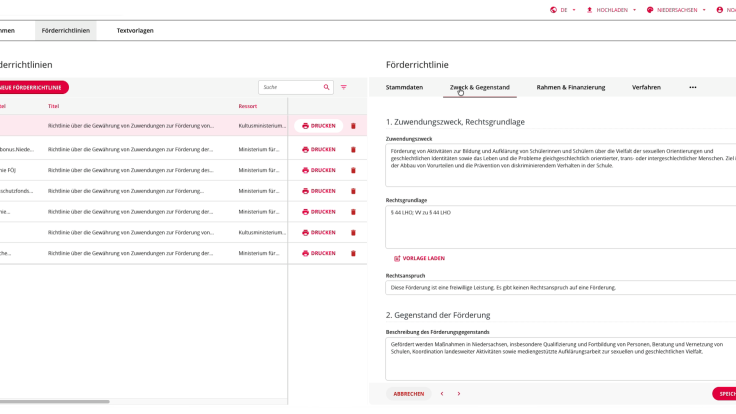Click DRUCKEN in the bonus.Niede... row
The image size is (736, 414).
coord(319,150)
